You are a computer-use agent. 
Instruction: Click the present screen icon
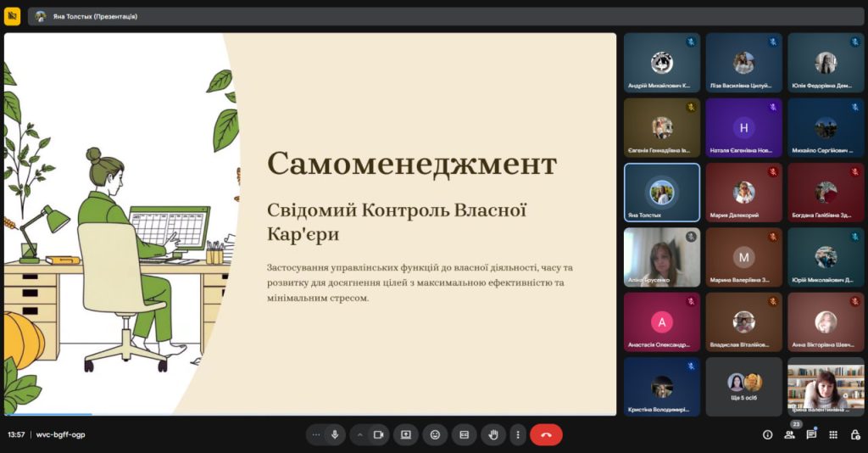coord(406,434)
